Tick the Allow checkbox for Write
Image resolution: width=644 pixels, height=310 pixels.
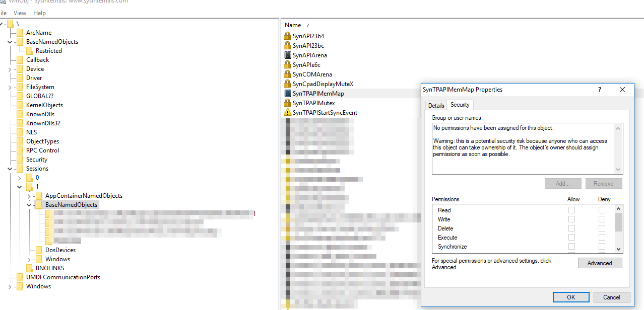tap(571, 219)
